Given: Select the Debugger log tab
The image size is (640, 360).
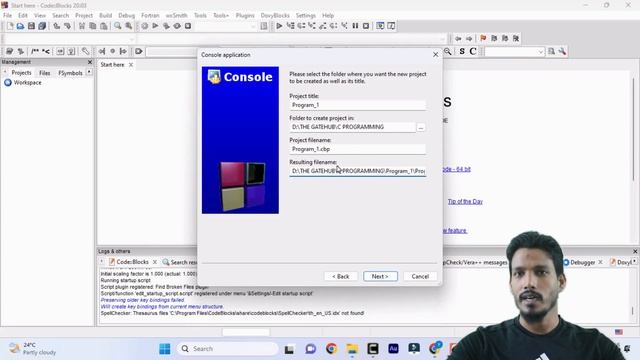Looking at the screenshot, I should [582, 262].
